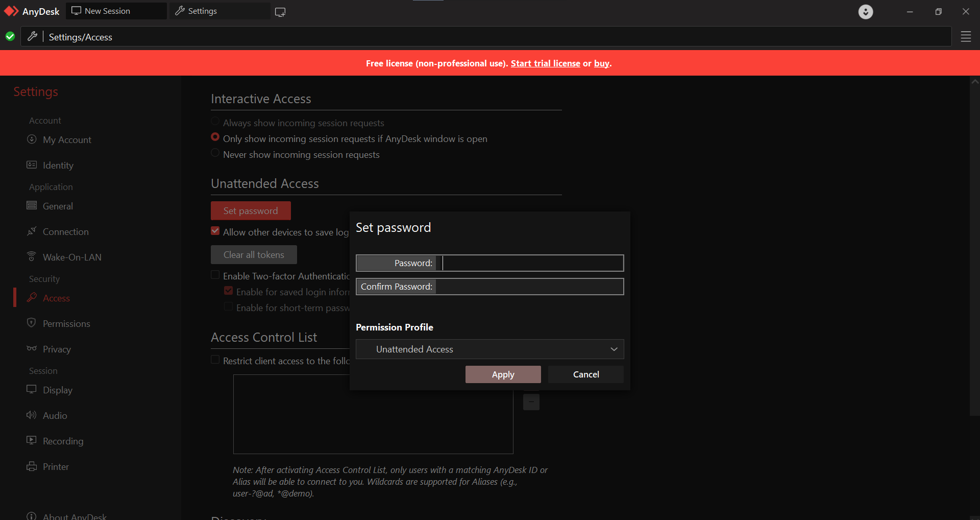Check Restrict client access checkbox
The image size is (980, 520).
point(215,360)
